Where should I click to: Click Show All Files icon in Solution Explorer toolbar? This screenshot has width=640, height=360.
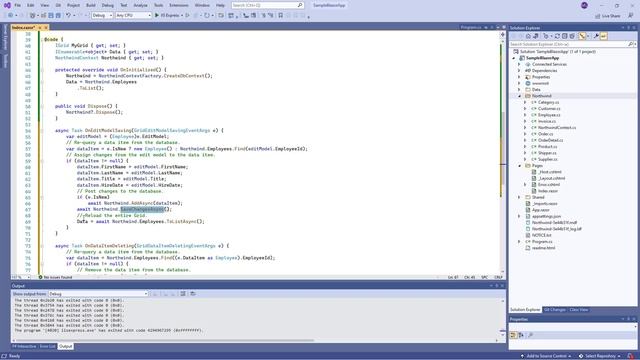[x=572, y=36]
